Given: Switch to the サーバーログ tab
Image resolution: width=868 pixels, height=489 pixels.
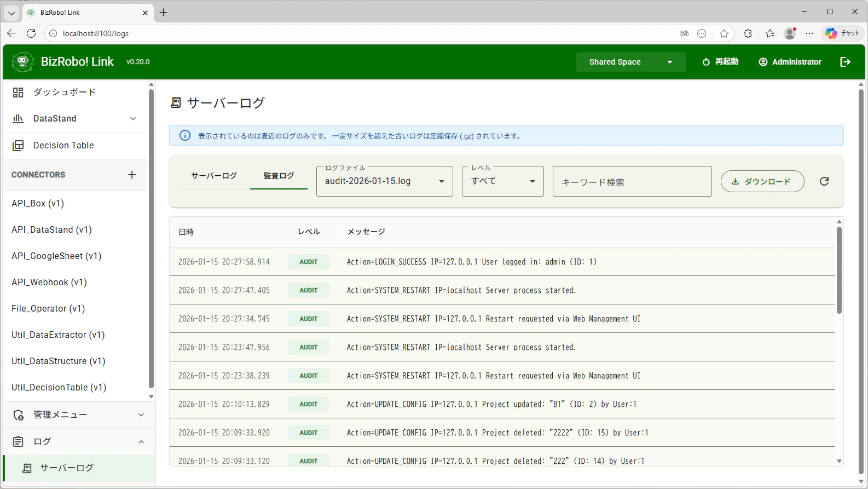Looking at the screenshot, I should coord(214,176).
